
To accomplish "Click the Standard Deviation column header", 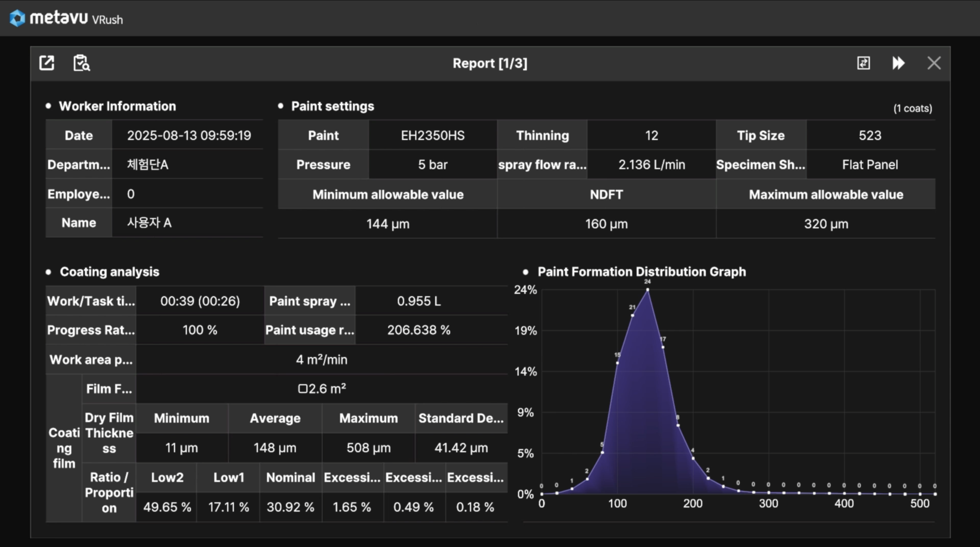I will pos(461,418).
